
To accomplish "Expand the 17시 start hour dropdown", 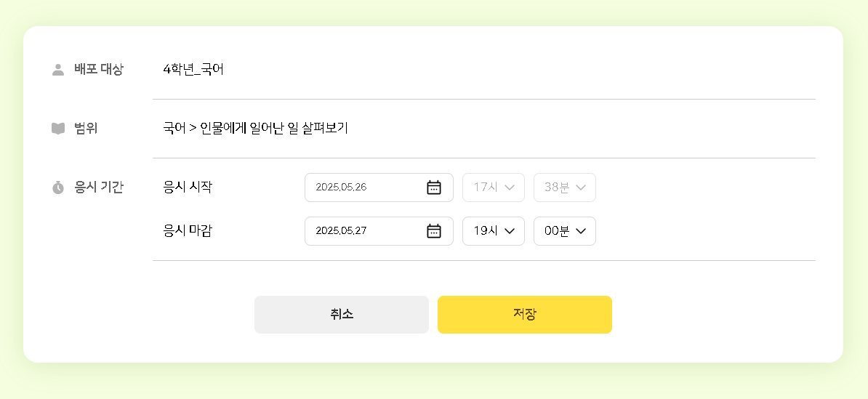I will 494,188.
